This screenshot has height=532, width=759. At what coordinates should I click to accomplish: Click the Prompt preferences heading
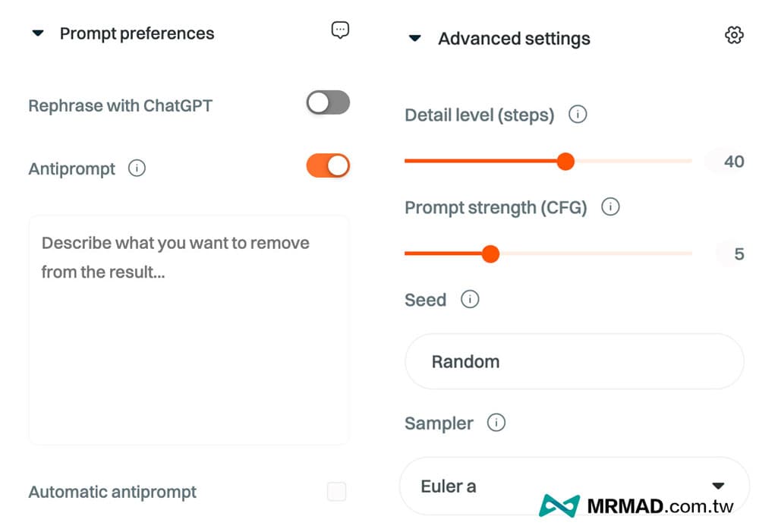[x=137, y=33]
